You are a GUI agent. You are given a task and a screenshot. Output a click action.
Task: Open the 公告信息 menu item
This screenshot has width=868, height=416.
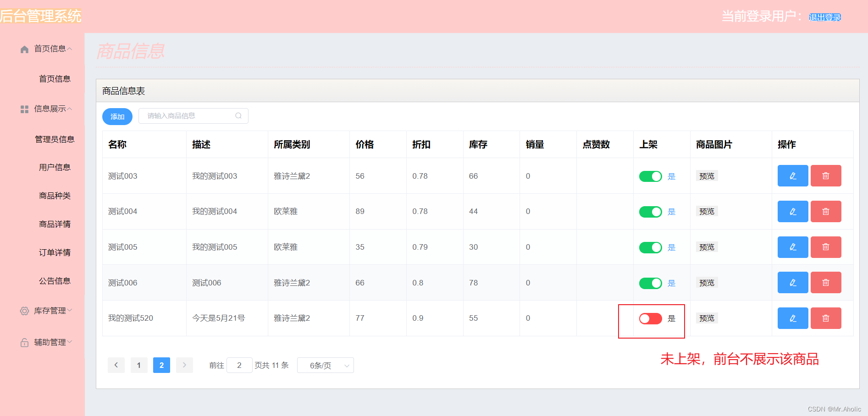pos(55,280)
